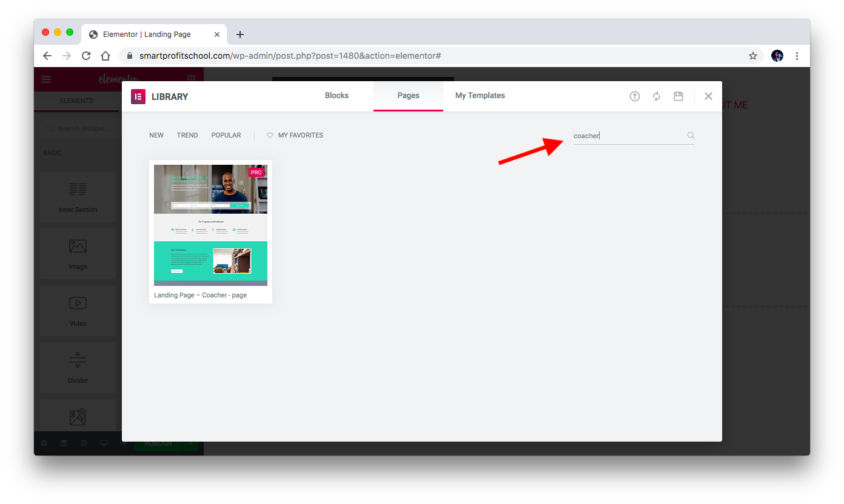Open responsive mode desktop icon
844x504 pixels.
pyautogui.click(x=104, y=443)
